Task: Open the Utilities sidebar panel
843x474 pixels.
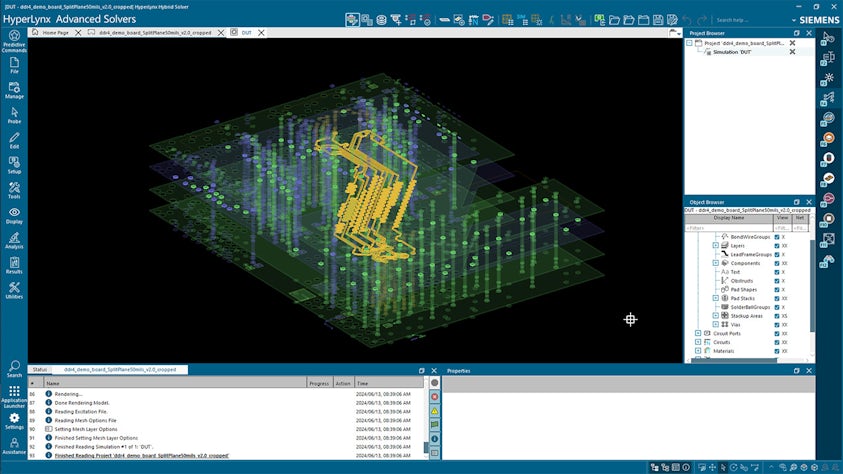Action: 14,290
